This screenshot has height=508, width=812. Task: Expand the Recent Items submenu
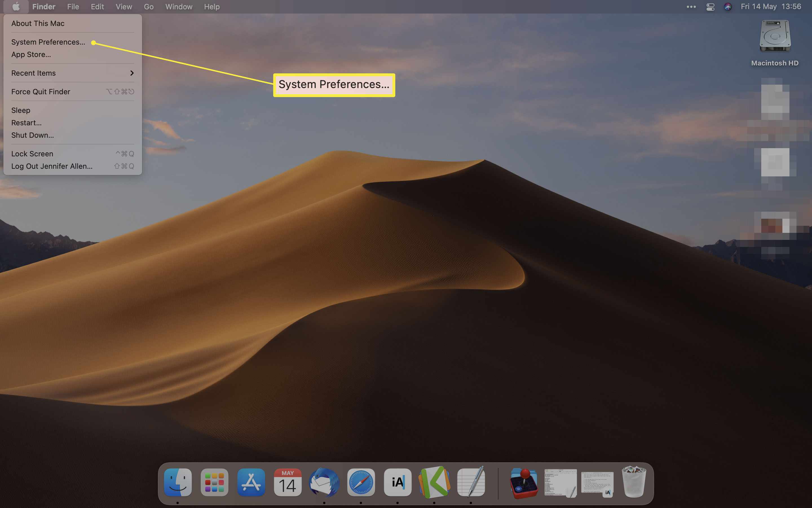pyautogui.click(x=72, y=73)
